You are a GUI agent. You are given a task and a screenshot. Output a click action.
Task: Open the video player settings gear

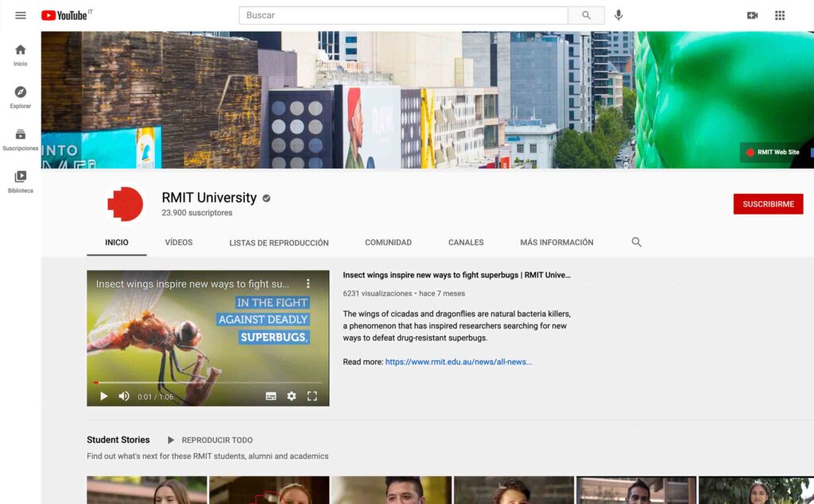point(291,396)
